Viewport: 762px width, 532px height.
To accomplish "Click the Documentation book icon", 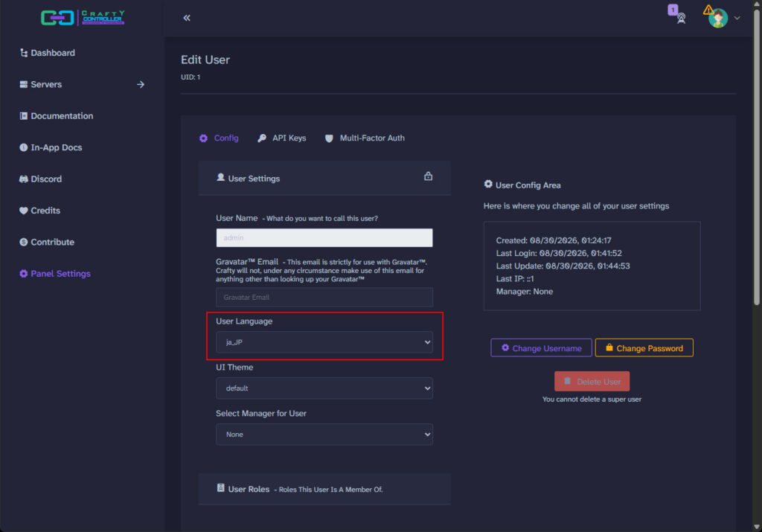I will [23, 115].
